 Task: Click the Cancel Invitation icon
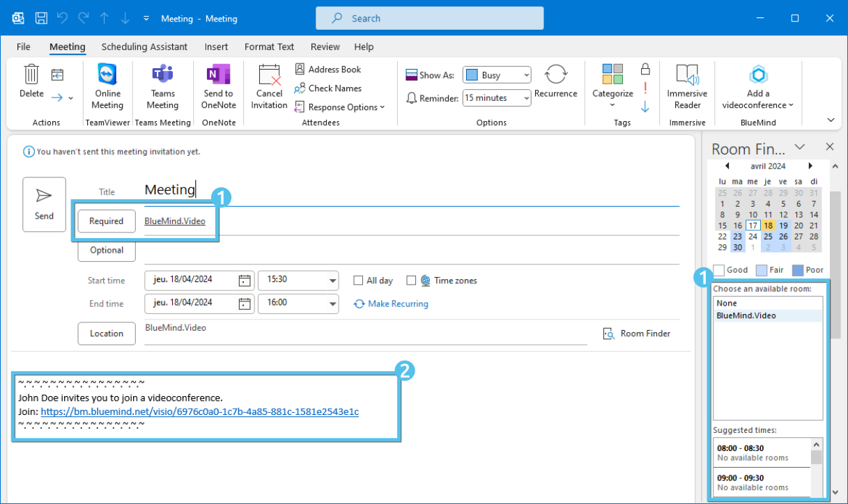coord(269,75)
